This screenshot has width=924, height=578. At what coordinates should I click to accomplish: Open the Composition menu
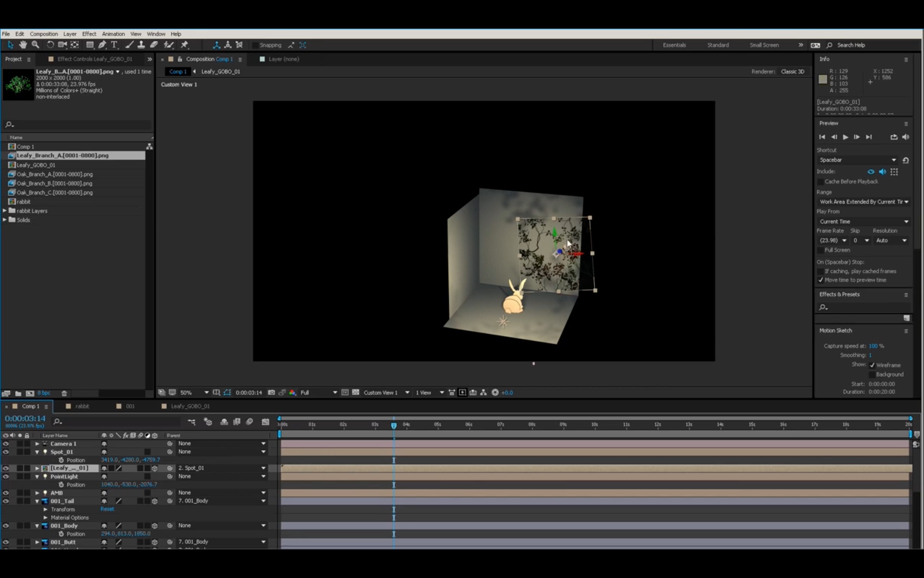pos(44,34)
